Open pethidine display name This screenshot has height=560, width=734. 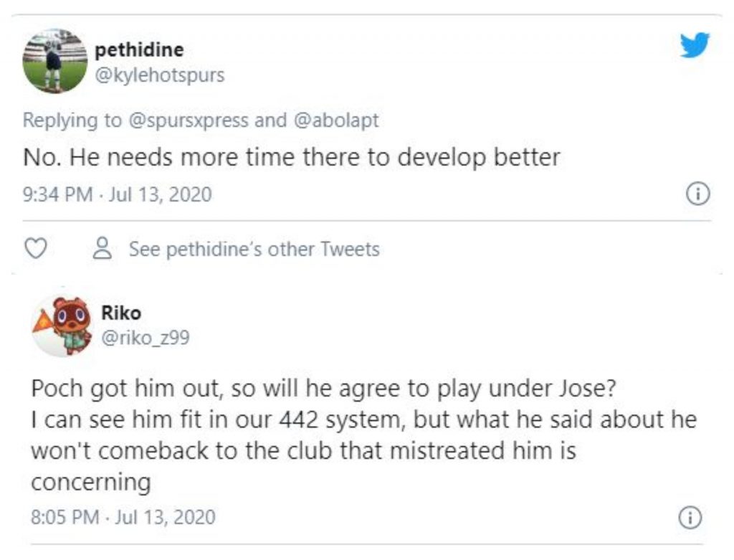(139, 49)
